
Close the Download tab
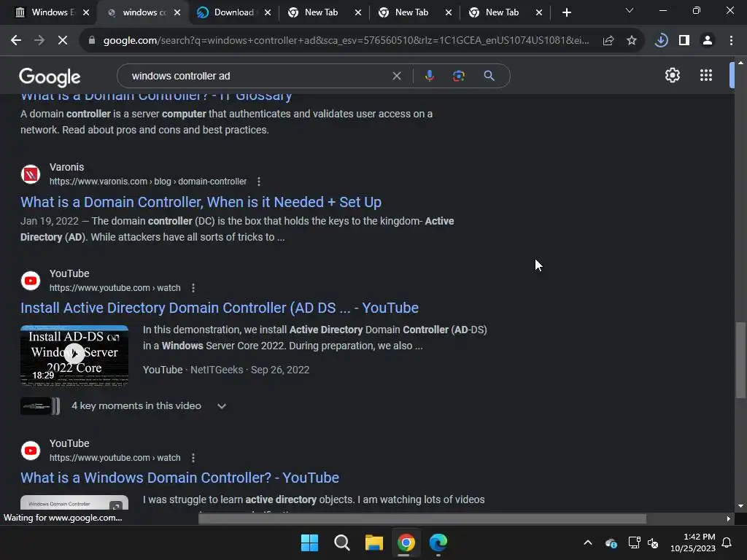pos(268,13)
